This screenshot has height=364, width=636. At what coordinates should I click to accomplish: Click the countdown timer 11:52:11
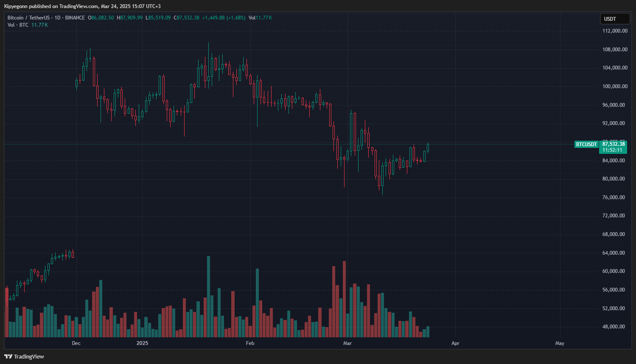point(613,150)
